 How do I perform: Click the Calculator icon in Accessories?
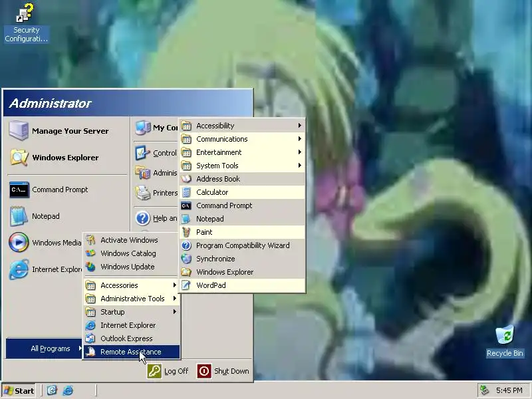point(186,192)
